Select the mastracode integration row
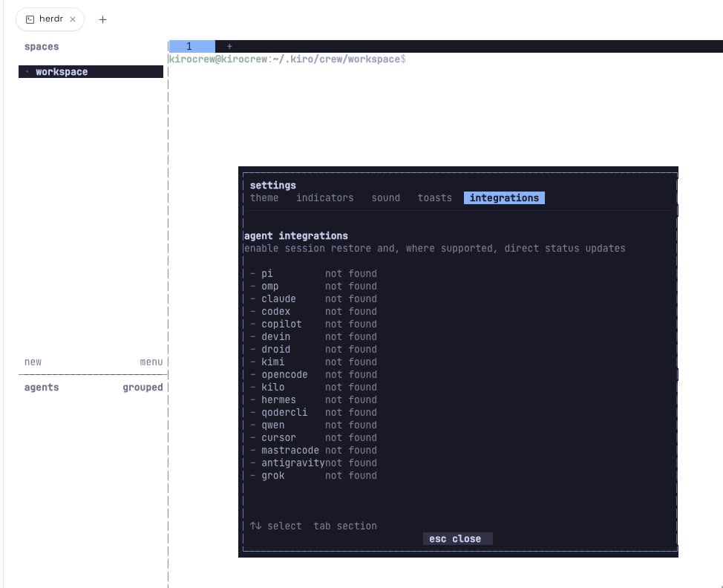723x588 pixels. click(x=313, y=450)
